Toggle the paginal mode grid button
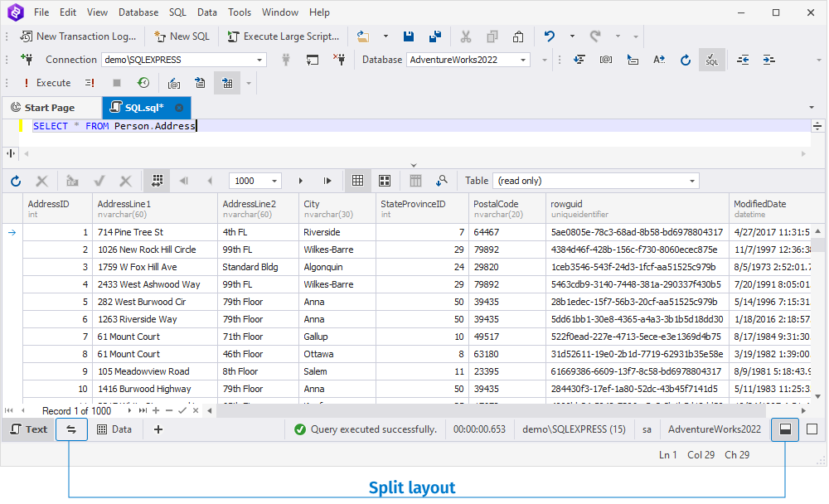829x504 pixels. point(157,181)
